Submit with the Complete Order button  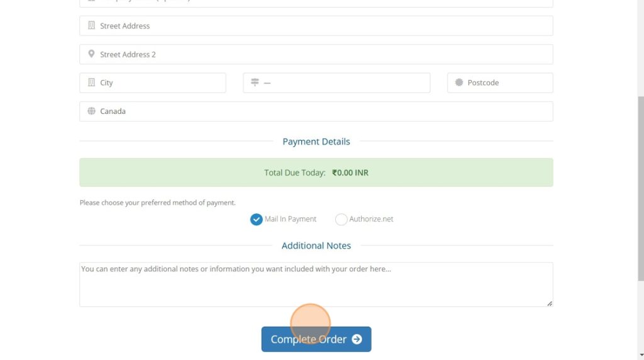point(316,339)
